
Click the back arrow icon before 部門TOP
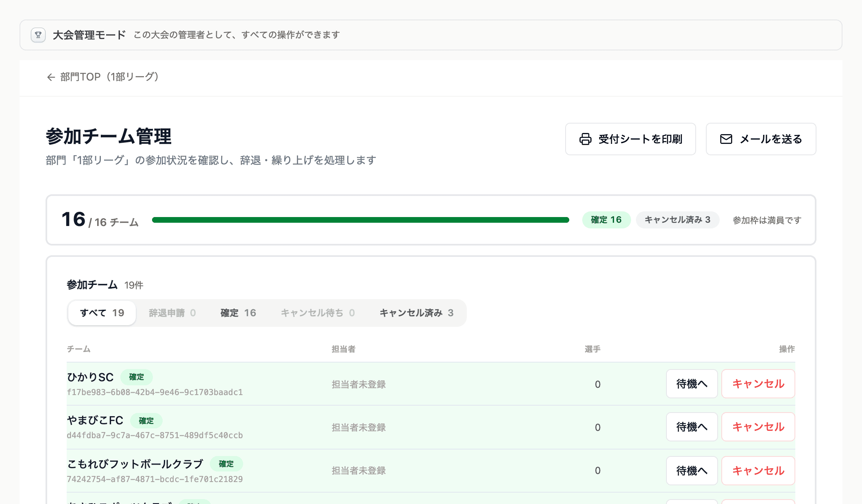click(51, 77)
